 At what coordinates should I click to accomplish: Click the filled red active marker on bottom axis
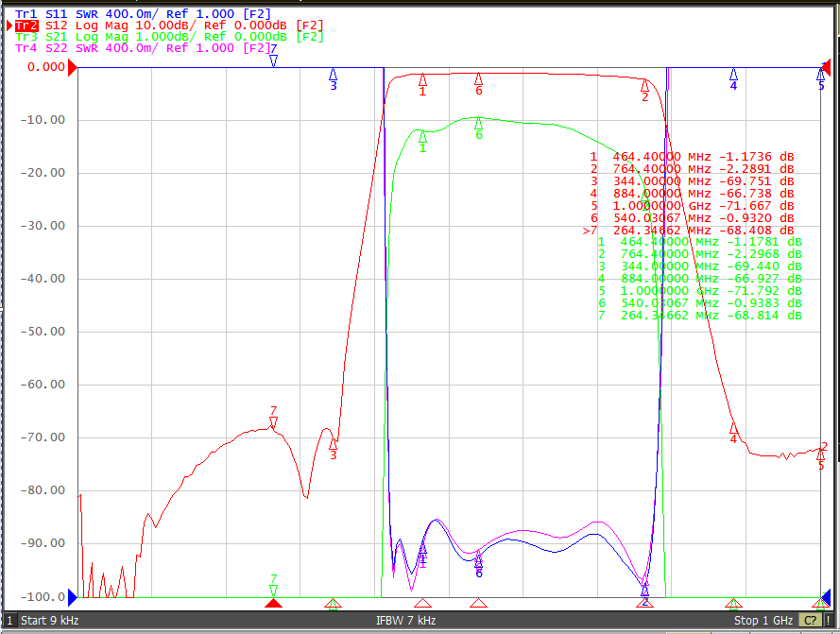point(273,604)
